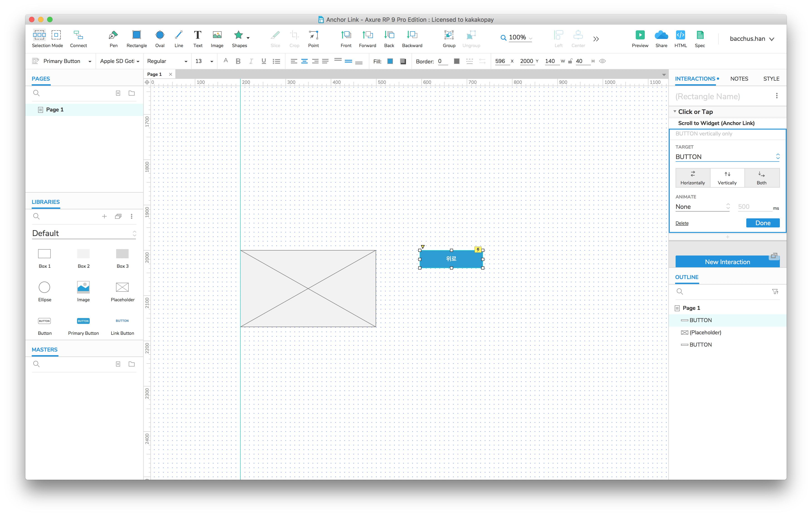The height and width of the screenshot is (516, 812).
Task: Click the Group widgets icon
Action: coord(449,35)
